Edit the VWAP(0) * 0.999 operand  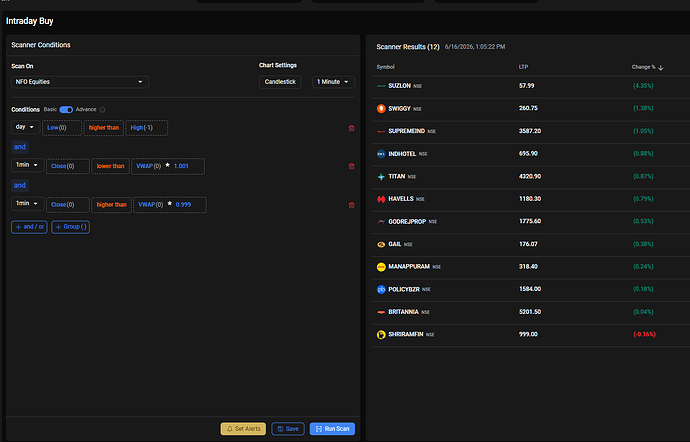point(170,205)
